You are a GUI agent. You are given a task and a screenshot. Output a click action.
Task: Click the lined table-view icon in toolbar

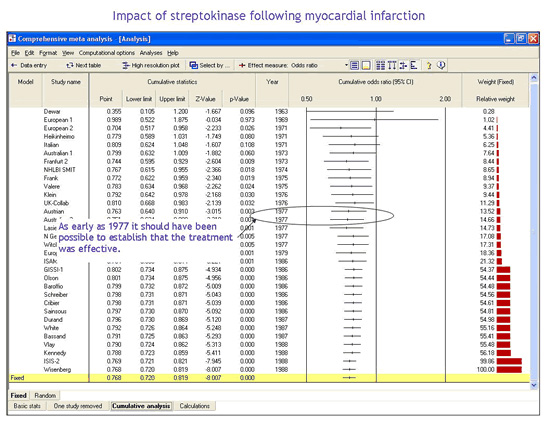[355, 65]
